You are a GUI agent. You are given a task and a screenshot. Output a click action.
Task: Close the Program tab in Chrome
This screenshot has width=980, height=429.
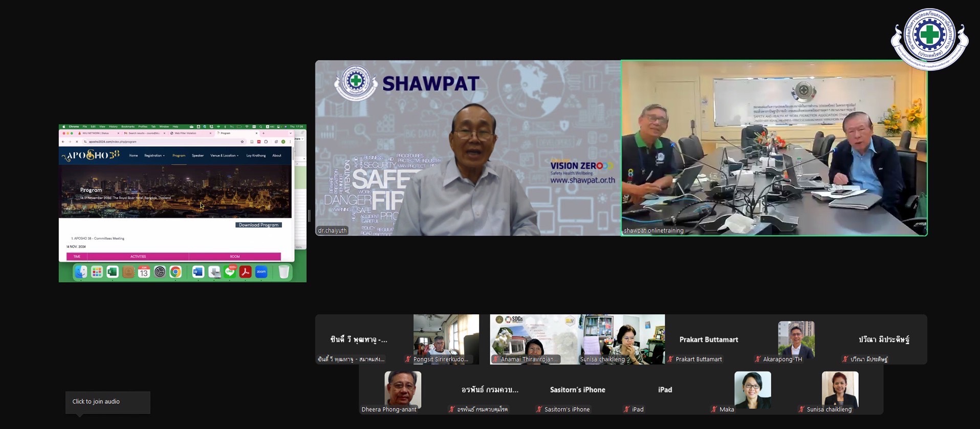pos(256,133)
